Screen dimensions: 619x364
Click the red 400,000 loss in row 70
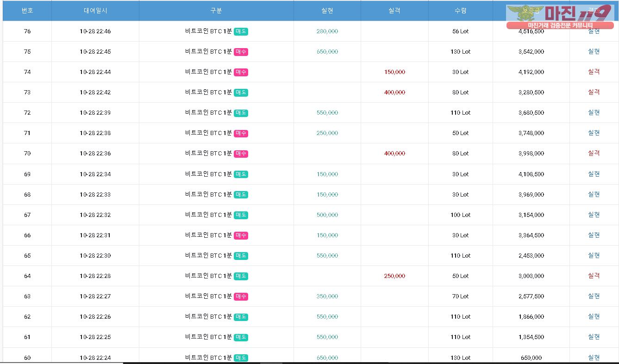394,154
